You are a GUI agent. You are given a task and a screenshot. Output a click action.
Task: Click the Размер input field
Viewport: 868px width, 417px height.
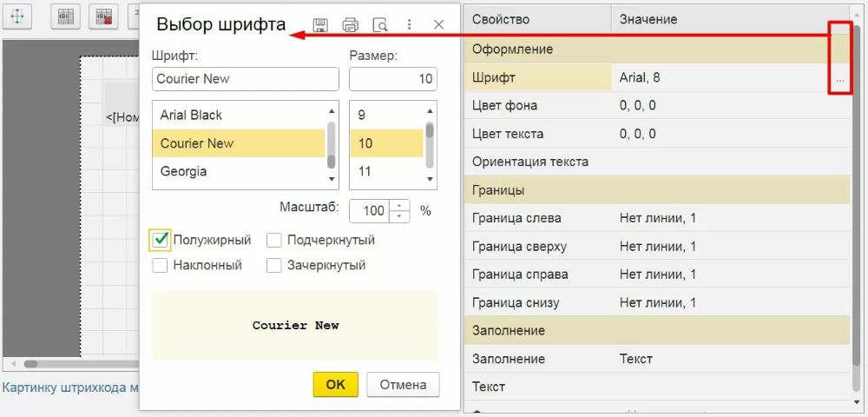[x=393, y=79]
